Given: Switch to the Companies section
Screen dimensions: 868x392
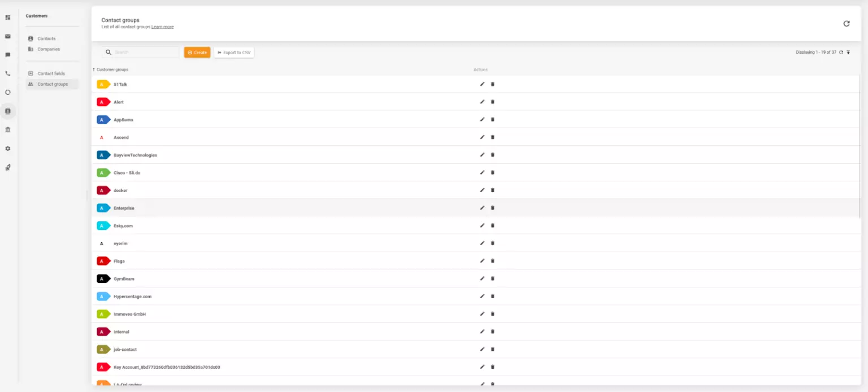Looking at the screenshot, I should point(48,49).
